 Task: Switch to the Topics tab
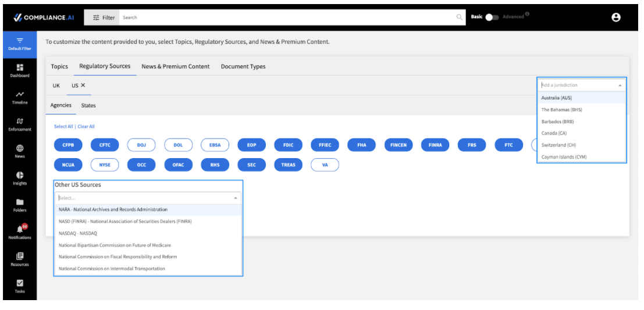click(x=59, y=66)
